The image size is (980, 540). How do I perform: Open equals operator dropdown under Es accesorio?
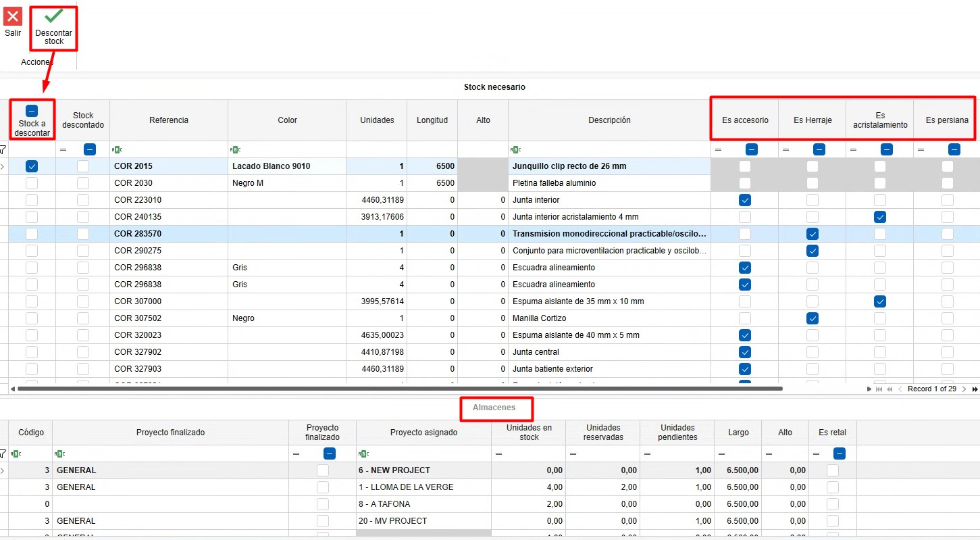pos(719,149)
